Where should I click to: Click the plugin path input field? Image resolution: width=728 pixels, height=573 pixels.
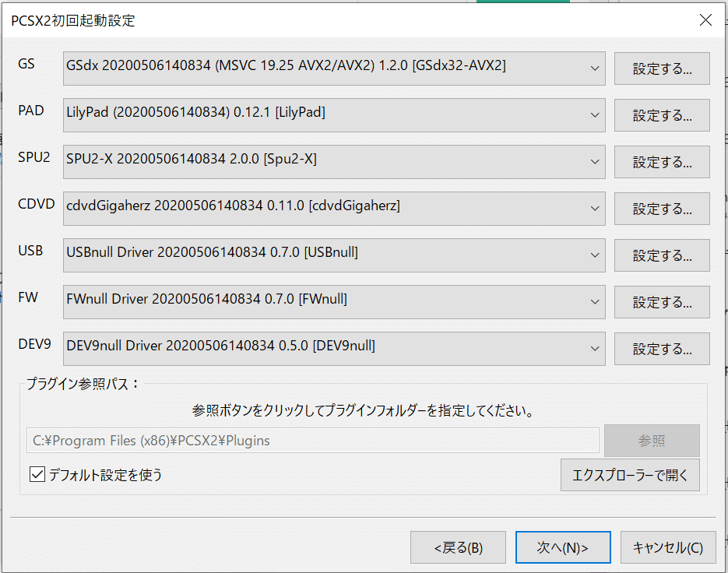click(x=312, y=440)
